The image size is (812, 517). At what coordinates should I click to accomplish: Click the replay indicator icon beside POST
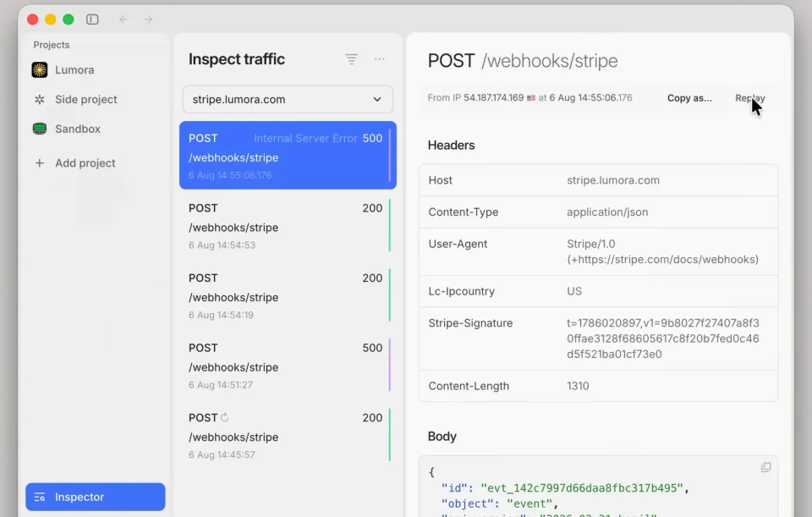coord(225,417)
